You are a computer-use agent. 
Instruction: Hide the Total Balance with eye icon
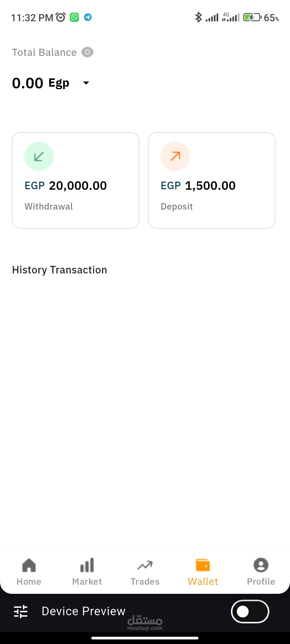point(87,52)
